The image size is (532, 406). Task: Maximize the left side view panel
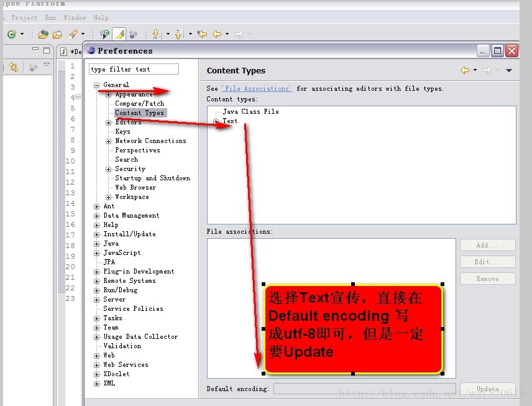[x=47, y=50]
